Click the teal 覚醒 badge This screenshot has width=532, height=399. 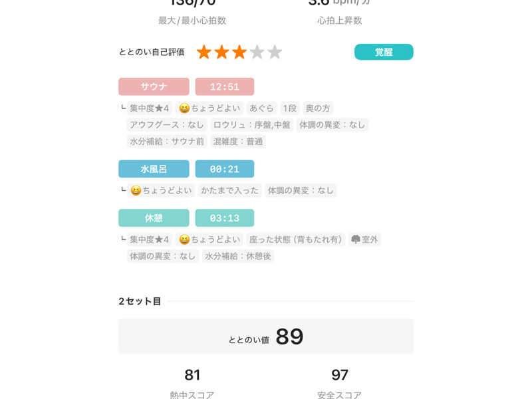384,52
